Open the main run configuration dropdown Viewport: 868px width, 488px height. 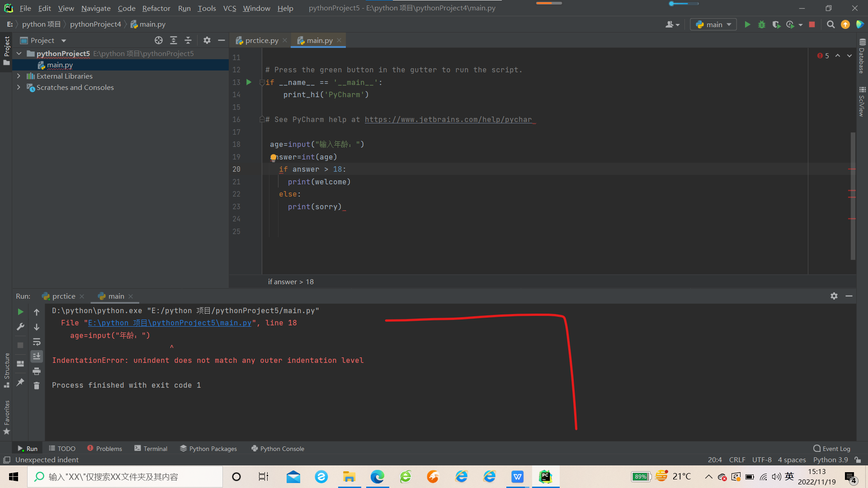(713, 24)
